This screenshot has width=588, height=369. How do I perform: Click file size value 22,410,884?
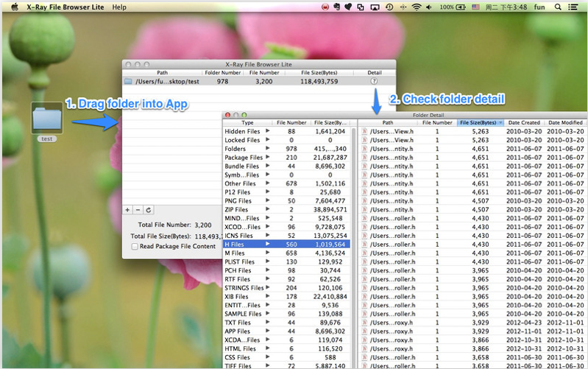click(x=330, y=297)
